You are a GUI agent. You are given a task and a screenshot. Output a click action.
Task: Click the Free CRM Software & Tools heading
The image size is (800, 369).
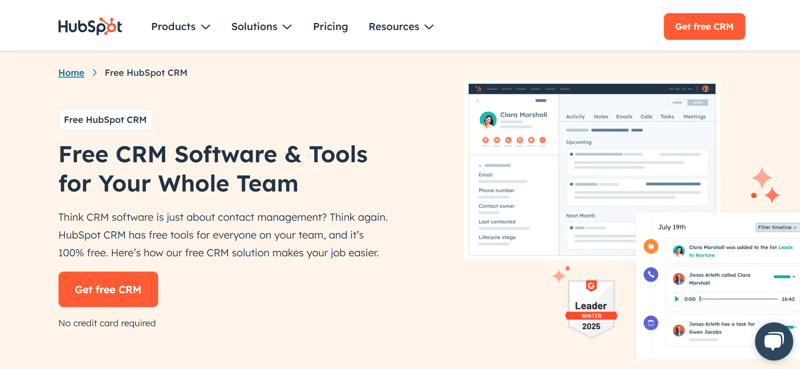pos(213,168)
